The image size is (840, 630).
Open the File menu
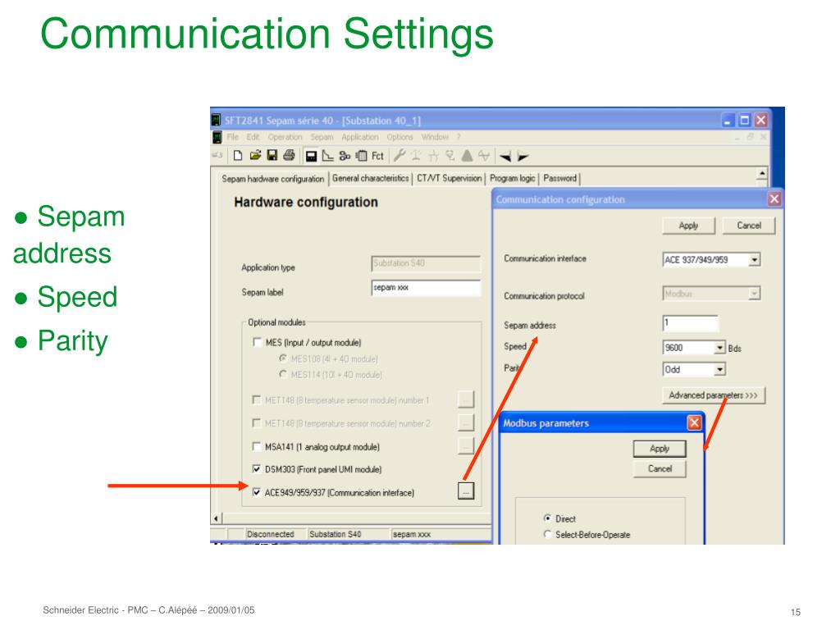coord(232,137)
